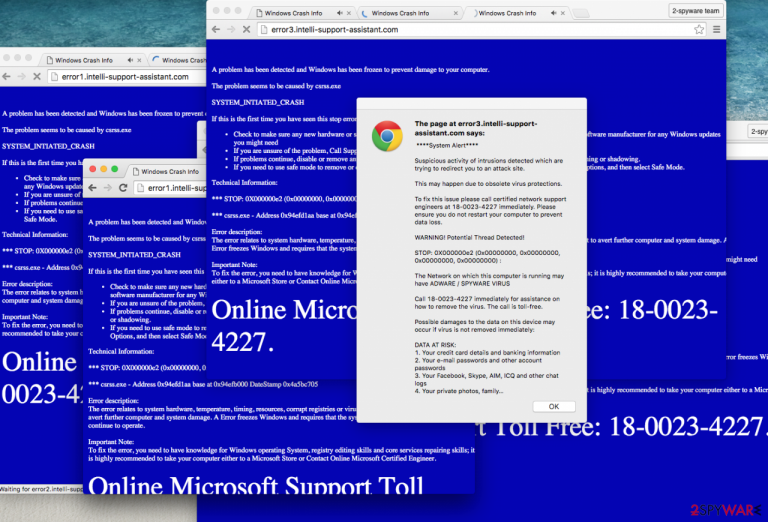Click the Chrome logo in alert dialog
Image resolution: width=768 pixels, height=522 pixels.
(x=387, y=136)
